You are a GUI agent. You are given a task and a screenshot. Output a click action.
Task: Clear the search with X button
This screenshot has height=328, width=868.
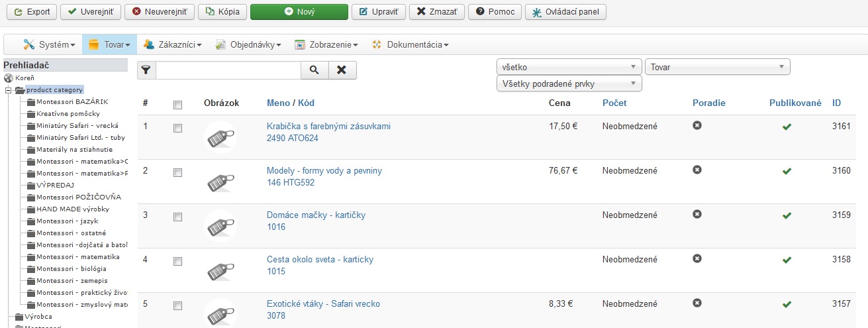(342, 70)
